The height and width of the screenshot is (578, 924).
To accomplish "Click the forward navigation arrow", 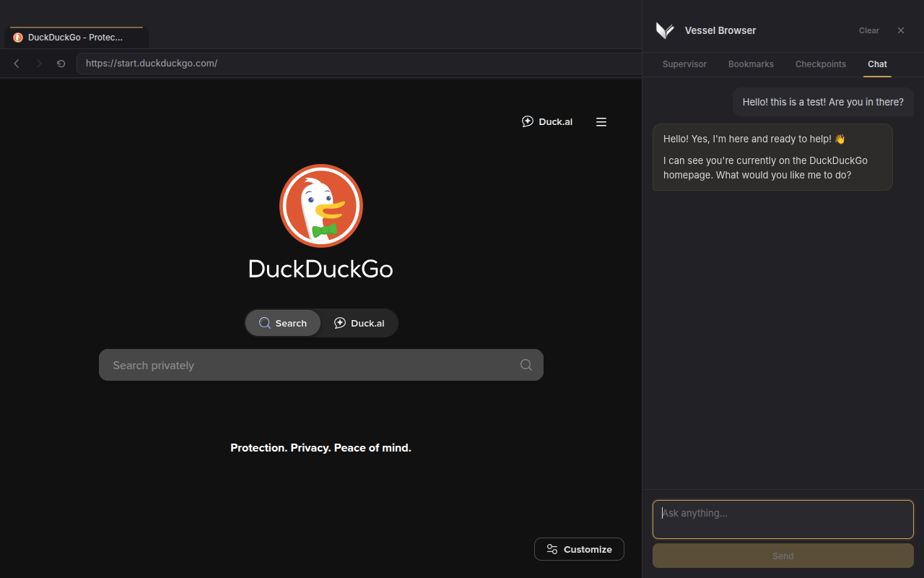I will [38, 63].
